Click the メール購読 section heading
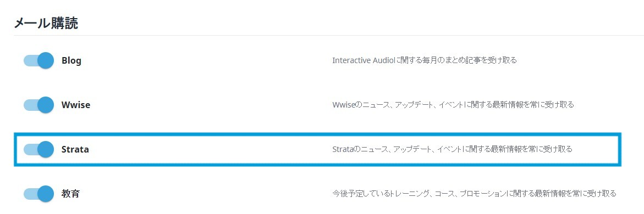The image size is (644, 214). pos(46,24)
